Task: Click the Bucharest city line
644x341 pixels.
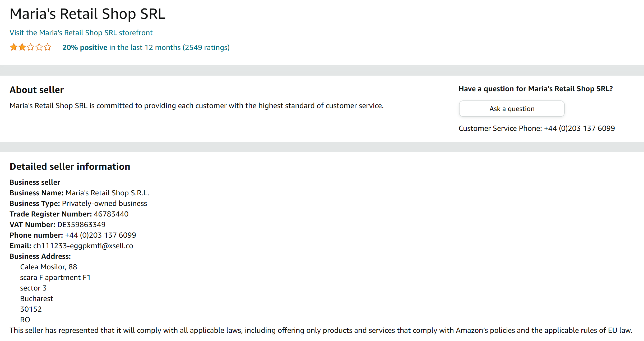Action: [36, 298]
